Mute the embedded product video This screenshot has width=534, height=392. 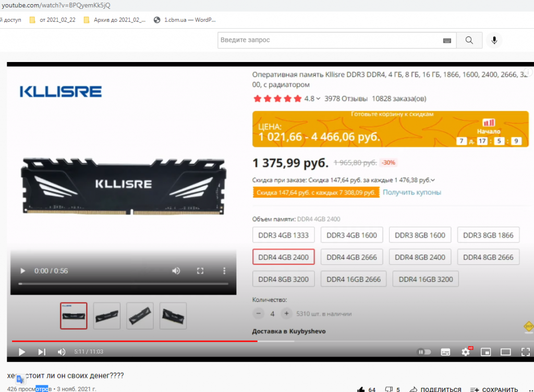coord(176,271)
